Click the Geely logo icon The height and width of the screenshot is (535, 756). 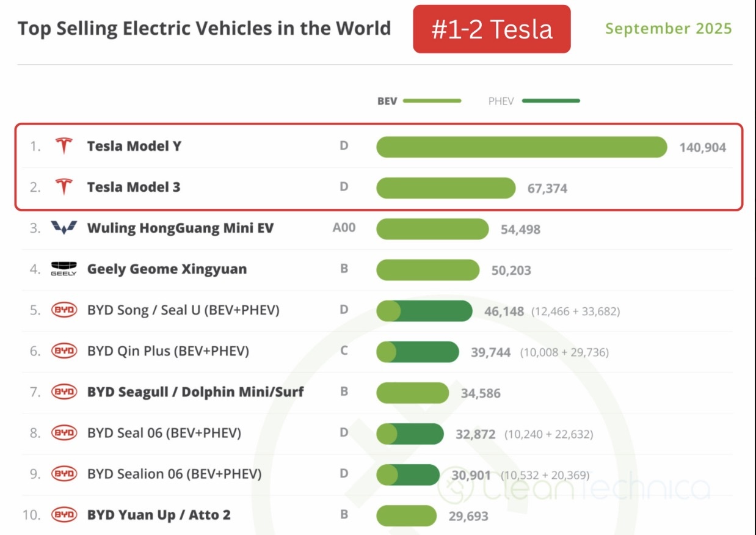pos(64,269)
